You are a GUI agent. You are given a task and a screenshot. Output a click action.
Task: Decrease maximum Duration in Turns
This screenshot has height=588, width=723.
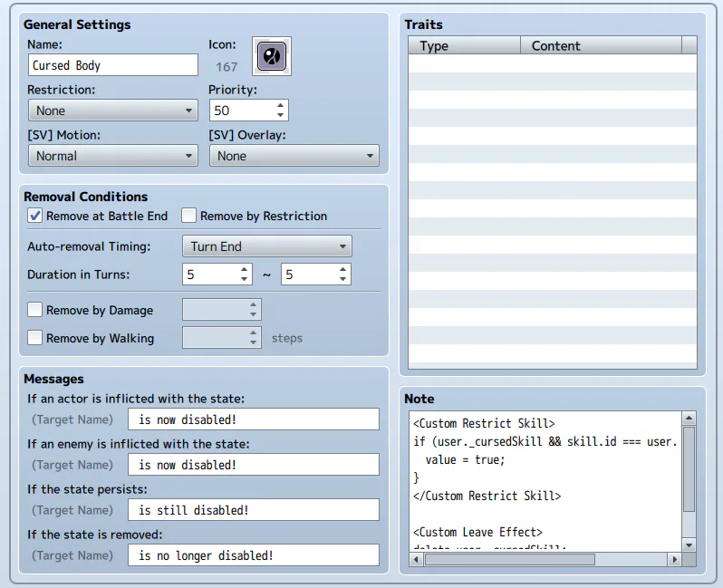point(343,279)
